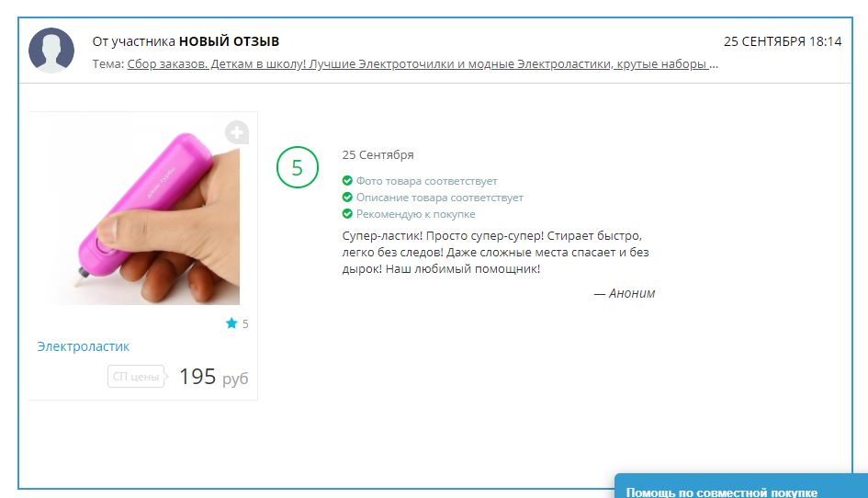Expand Помощь по совместной покупке panel
The width and height of the screenshot is (868, 498).
coord(722,492)
